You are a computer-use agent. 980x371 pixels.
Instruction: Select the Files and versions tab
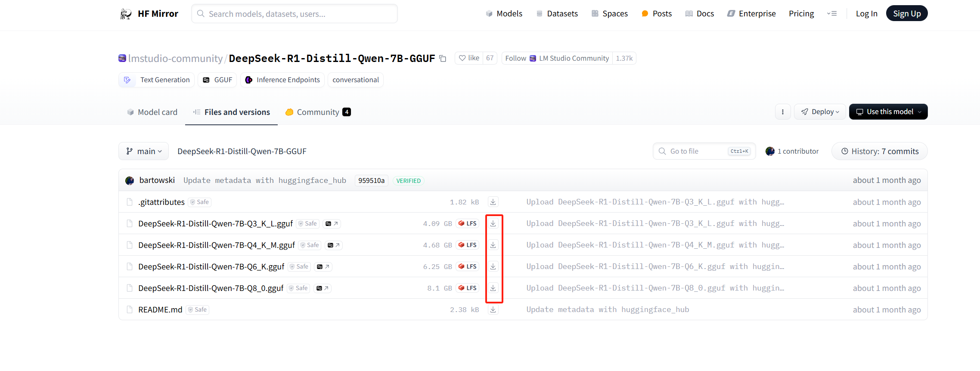coord(232,112)
